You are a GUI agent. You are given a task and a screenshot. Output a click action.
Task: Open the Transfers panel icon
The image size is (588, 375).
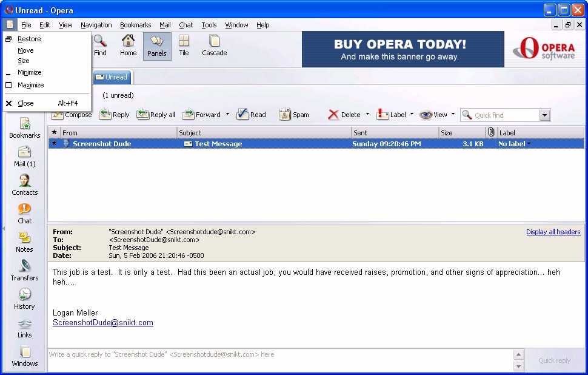(x=25, y=270)
